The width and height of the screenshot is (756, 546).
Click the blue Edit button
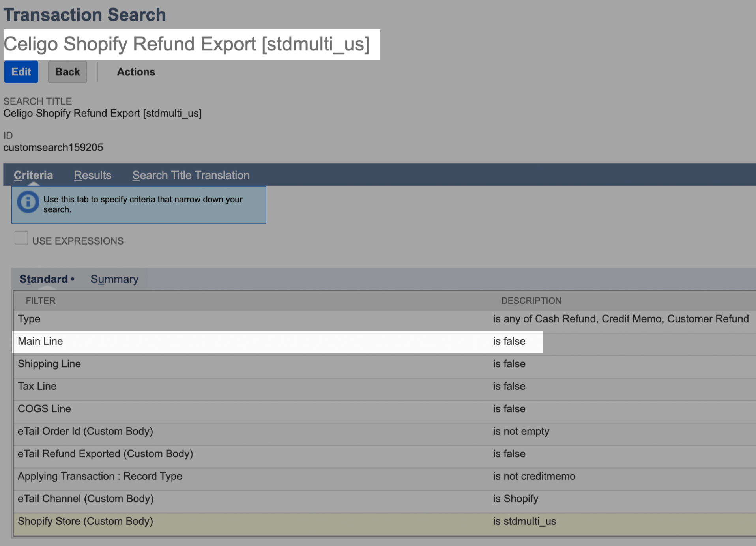click(21, 72)
